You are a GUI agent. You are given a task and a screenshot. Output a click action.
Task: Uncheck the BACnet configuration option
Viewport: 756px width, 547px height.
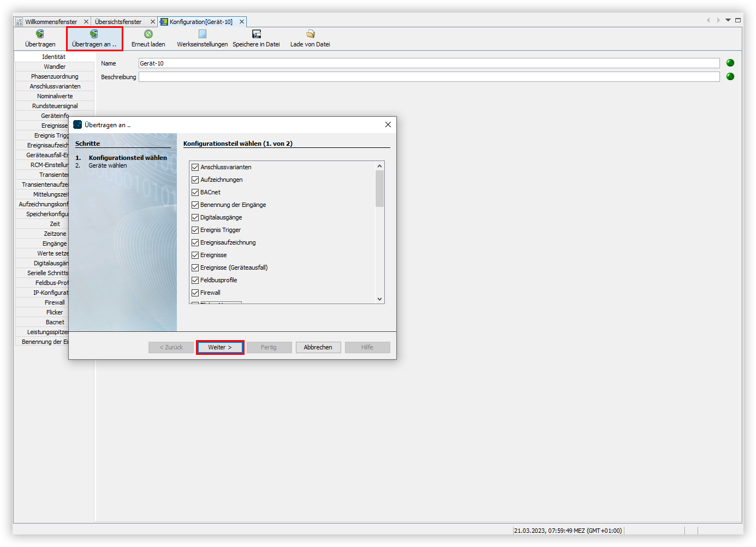195,192
